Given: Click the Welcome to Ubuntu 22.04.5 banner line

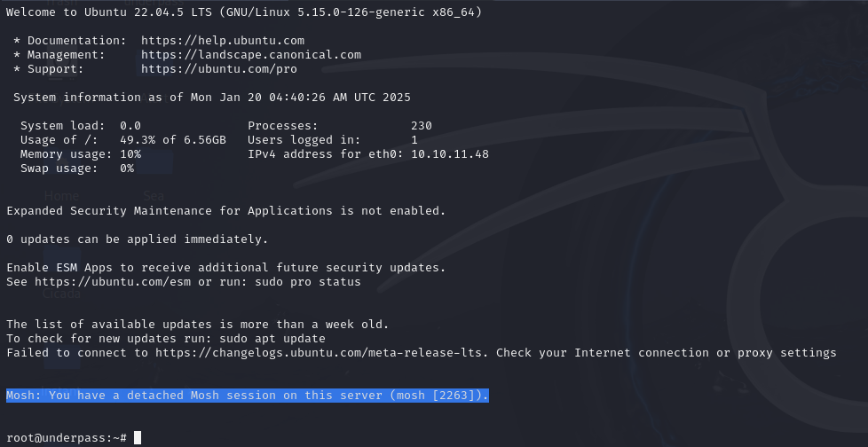Looking at the screenshot, I should 244,12.
